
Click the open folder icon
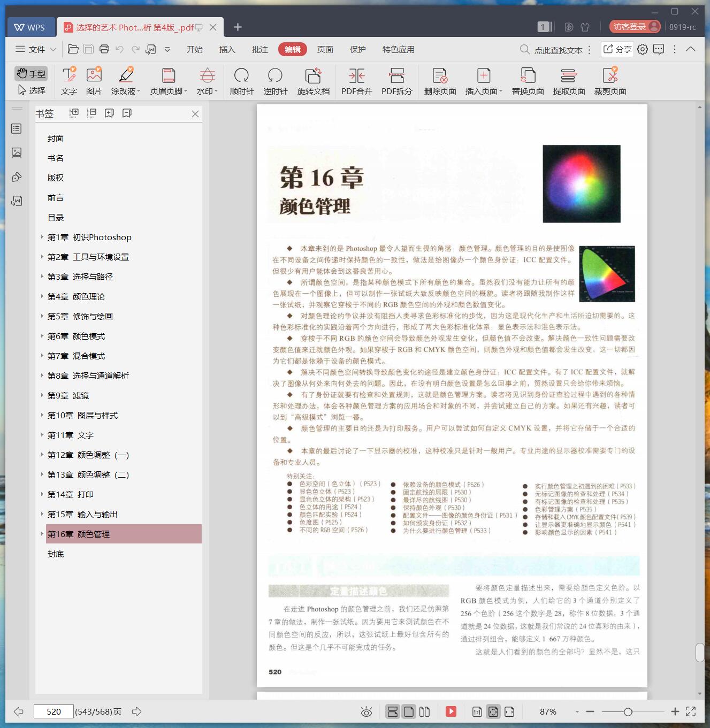[x=73, y=49]
